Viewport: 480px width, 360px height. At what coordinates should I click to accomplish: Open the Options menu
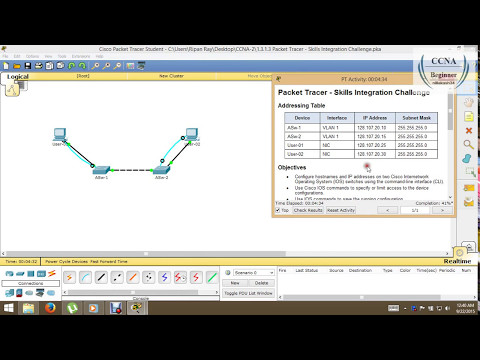pos(32,56)
